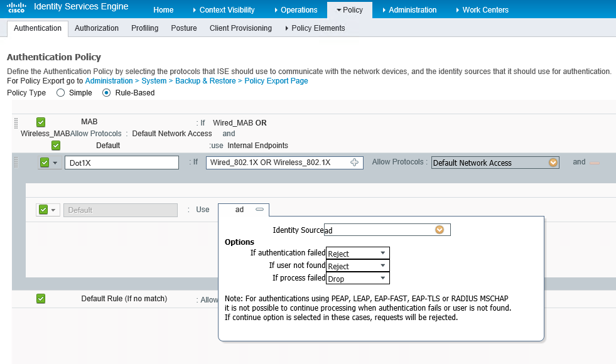This screenshot has height=364, width=616.
Task: Toggle the Dot1X Default sub-rule status checkbox
Action: point(43,210)
